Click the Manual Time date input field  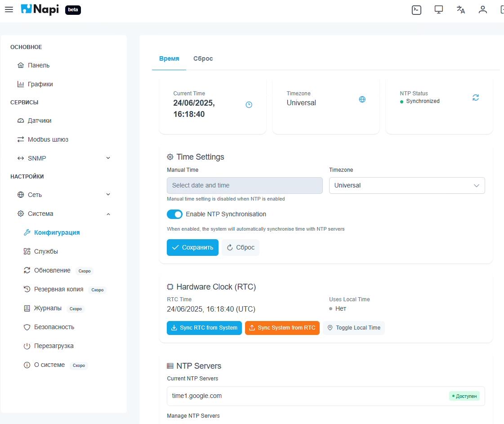(245, 185)
